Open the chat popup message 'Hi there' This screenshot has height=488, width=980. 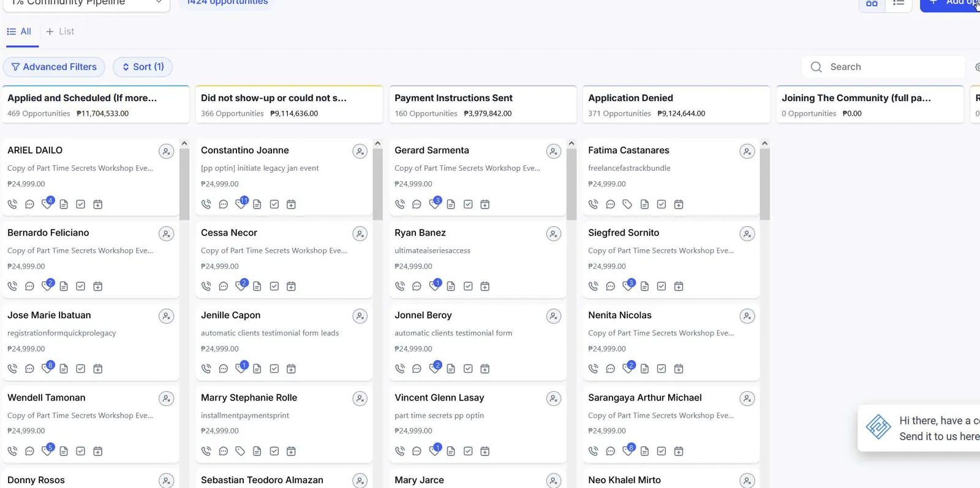point(940,429)
